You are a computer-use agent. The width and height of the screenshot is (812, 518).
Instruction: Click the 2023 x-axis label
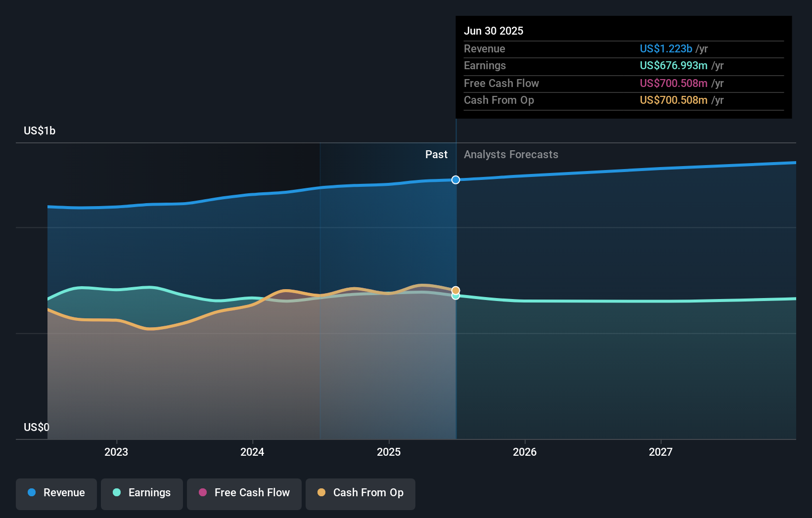[116, 452]
